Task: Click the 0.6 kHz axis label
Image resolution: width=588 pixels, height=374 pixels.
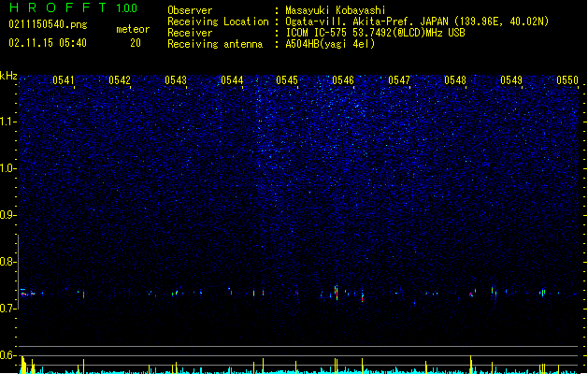Action: pyautogui.click(x=8, y=355)
